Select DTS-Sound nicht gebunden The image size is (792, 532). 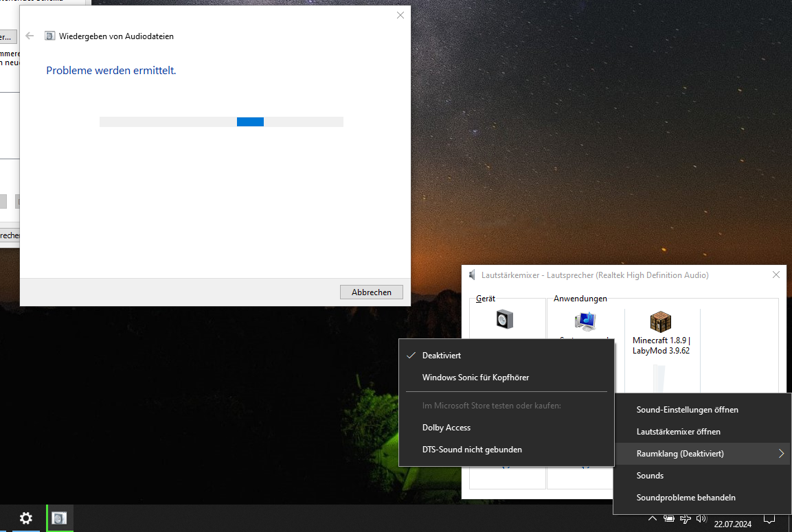click(506, 449)
